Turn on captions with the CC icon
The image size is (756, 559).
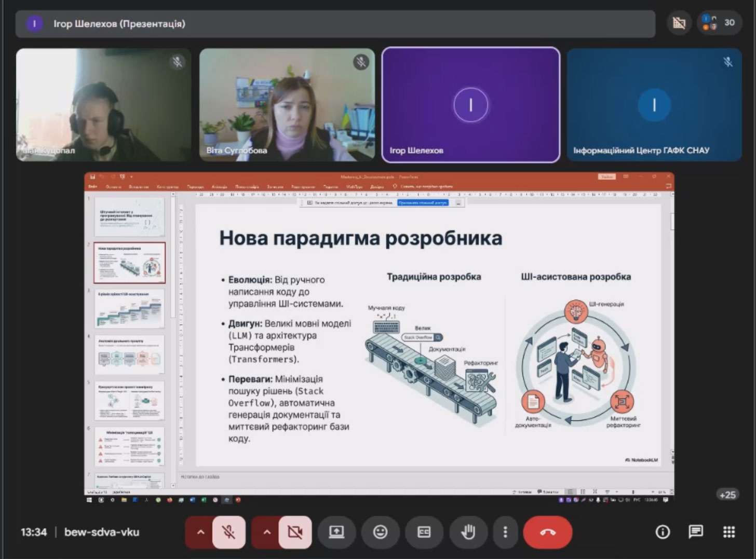pos(424,532)
